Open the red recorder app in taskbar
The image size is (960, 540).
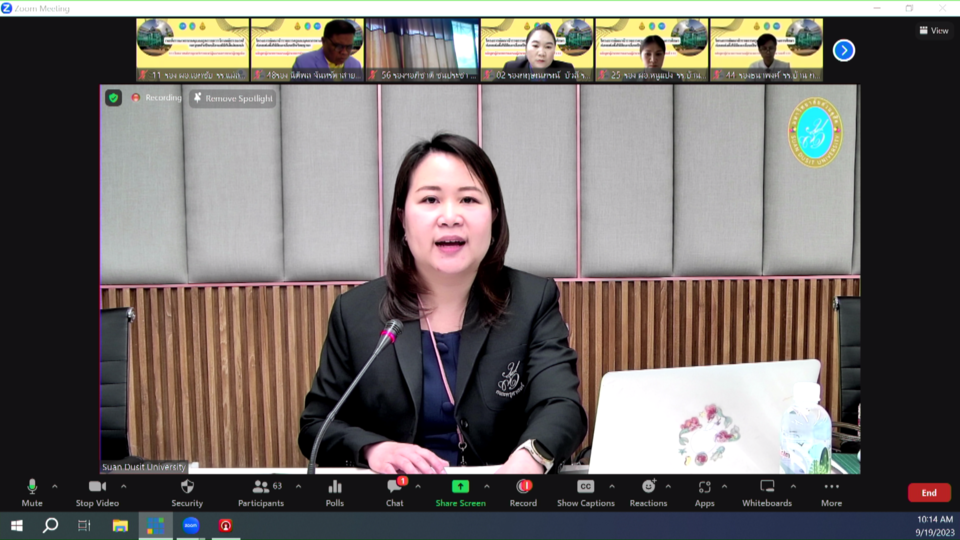coord(226,525)
